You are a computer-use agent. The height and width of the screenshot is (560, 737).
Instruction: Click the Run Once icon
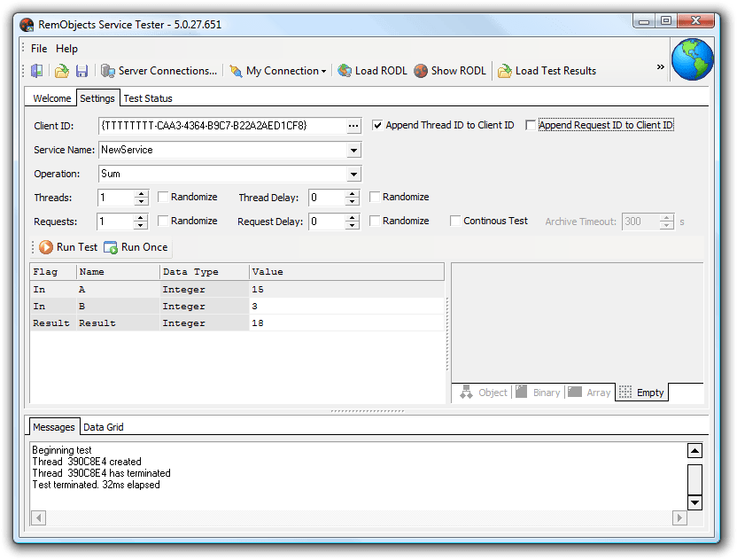click(x=111, y=247)
